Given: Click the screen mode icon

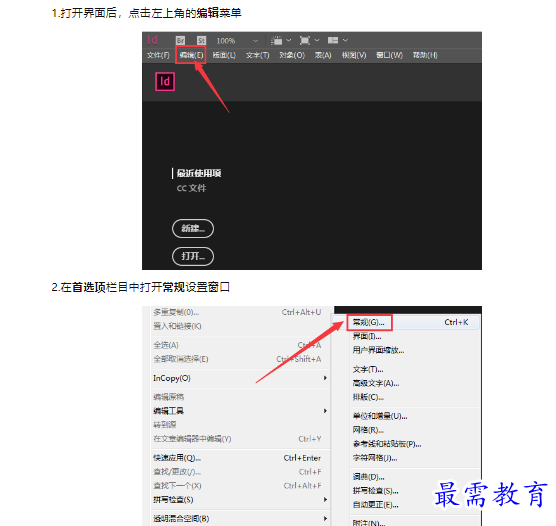Looking at the screenshot, I should [305, 40].
